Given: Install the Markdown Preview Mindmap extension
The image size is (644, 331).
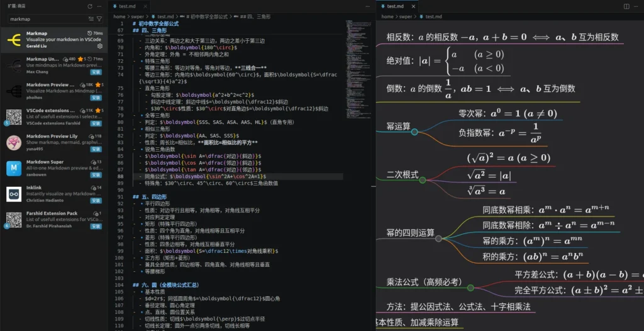Looking at the screenshot, I should pyautogui.click(x=96, y=98).
